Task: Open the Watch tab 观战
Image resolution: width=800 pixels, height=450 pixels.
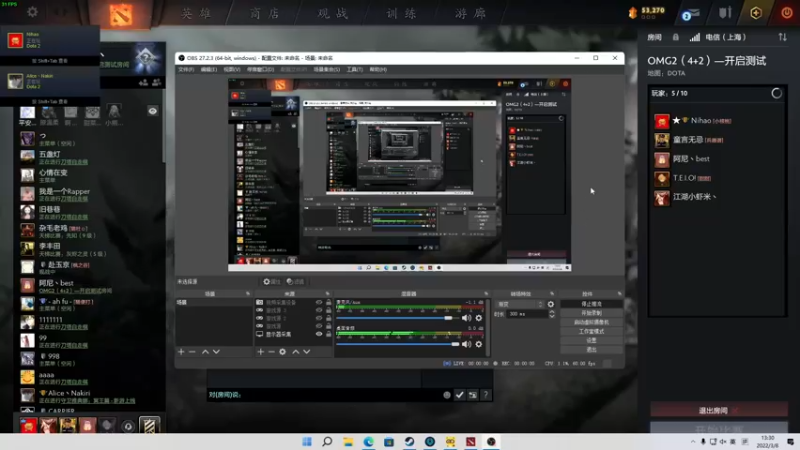Action: coord(333,14)
